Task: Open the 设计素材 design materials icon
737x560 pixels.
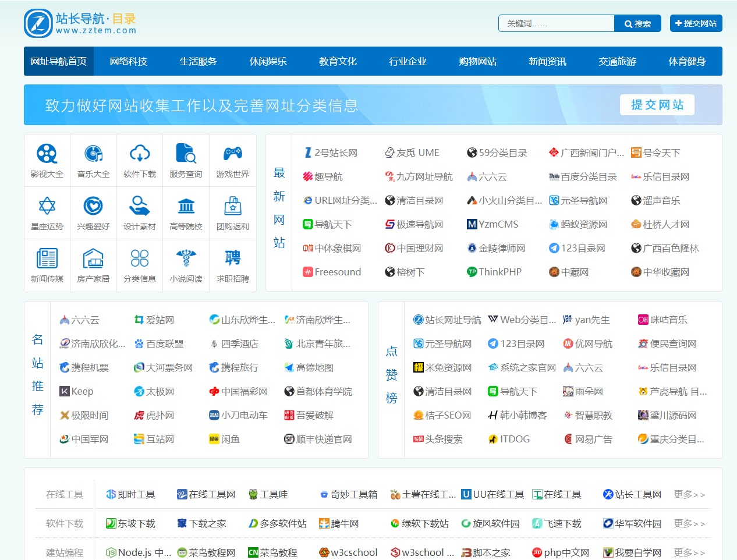Action: coord(140,212)
